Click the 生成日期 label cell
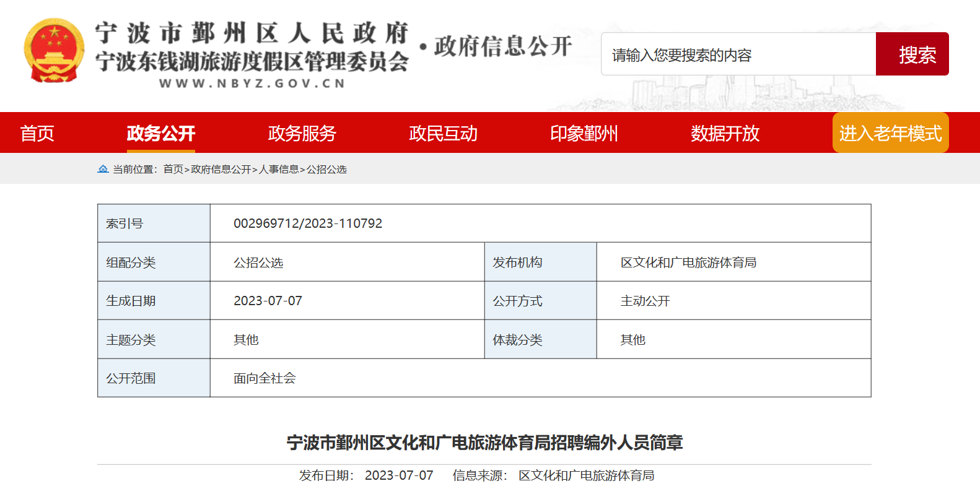The height and width of the screenshot is (494, 980). click(x=154, y=301)
